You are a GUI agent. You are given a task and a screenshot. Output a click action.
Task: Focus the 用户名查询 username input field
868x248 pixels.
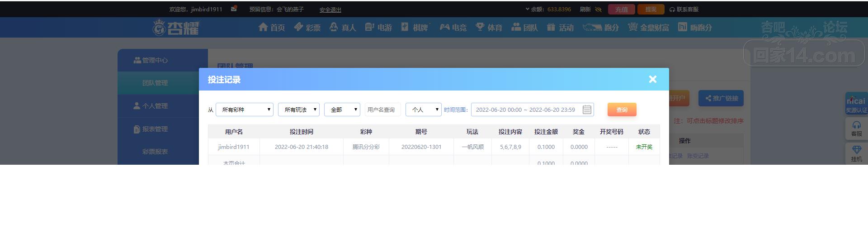pyautogui.click(x=383, y=110)
